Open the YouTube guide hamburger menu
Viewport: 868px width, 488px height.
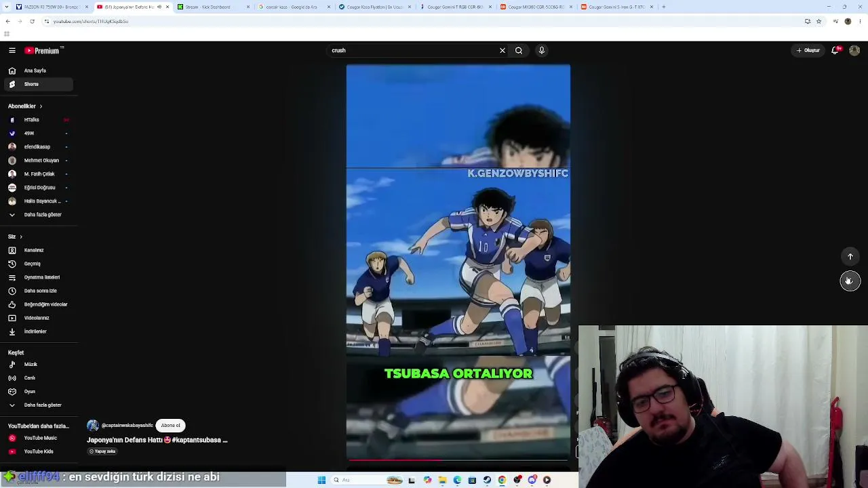click(12, 50)
